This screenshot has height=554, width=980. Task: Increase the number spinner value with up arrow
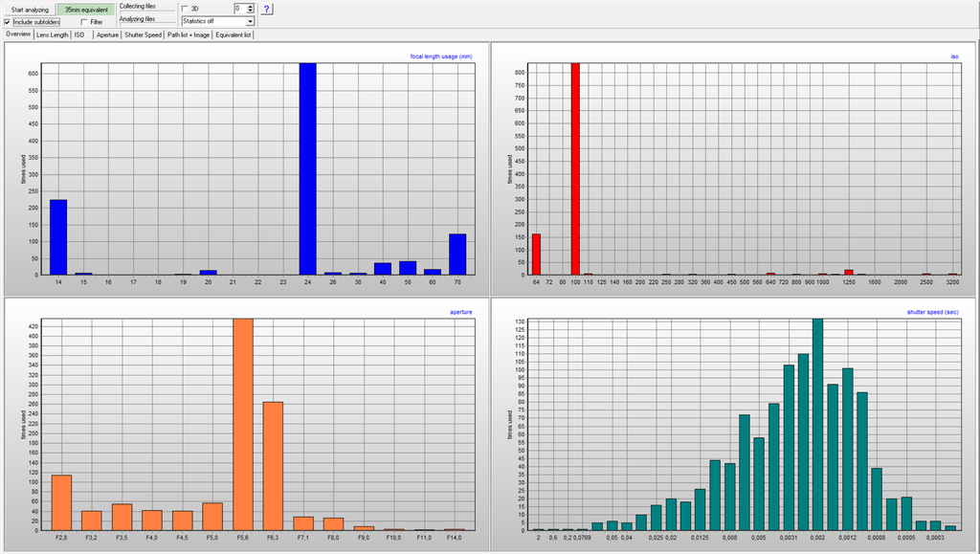point(251,7)
